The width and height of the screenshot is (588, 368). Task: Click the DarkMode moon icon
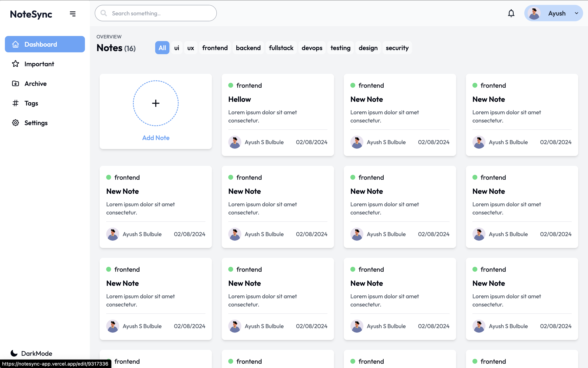tap(14, 353)
